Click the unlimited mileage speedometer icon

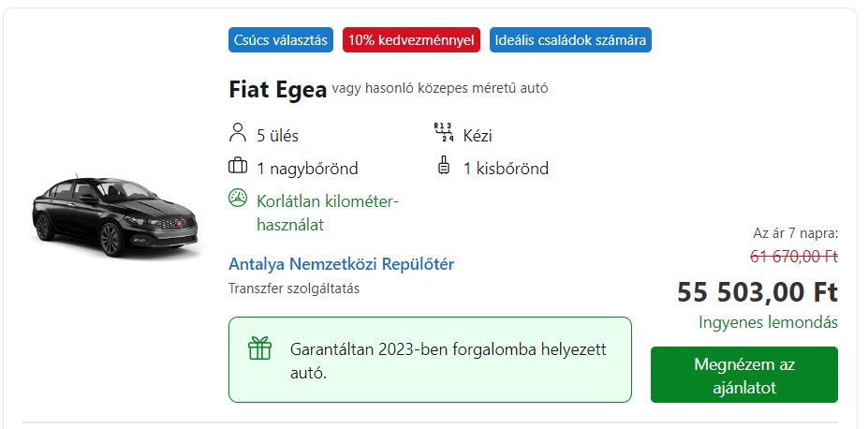[x=238, y=199]
